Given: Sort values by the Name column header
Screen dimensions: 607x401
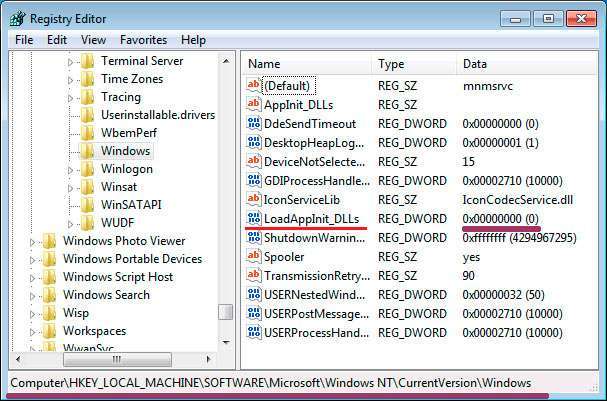Looking at the screenshot, I should click(x=308, y=64).
